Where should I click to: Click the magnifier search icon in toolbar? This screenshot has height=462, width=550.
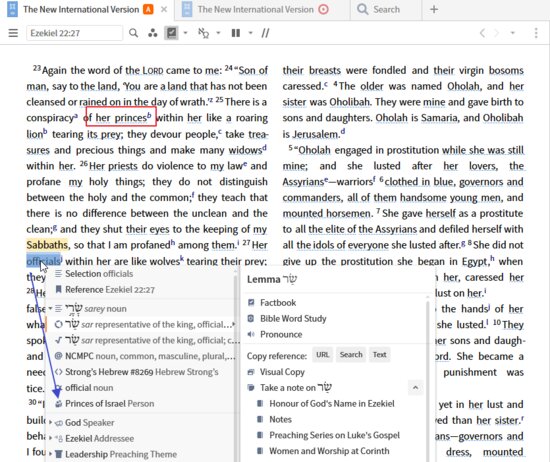pyautogui.click(x=133, y=33)
